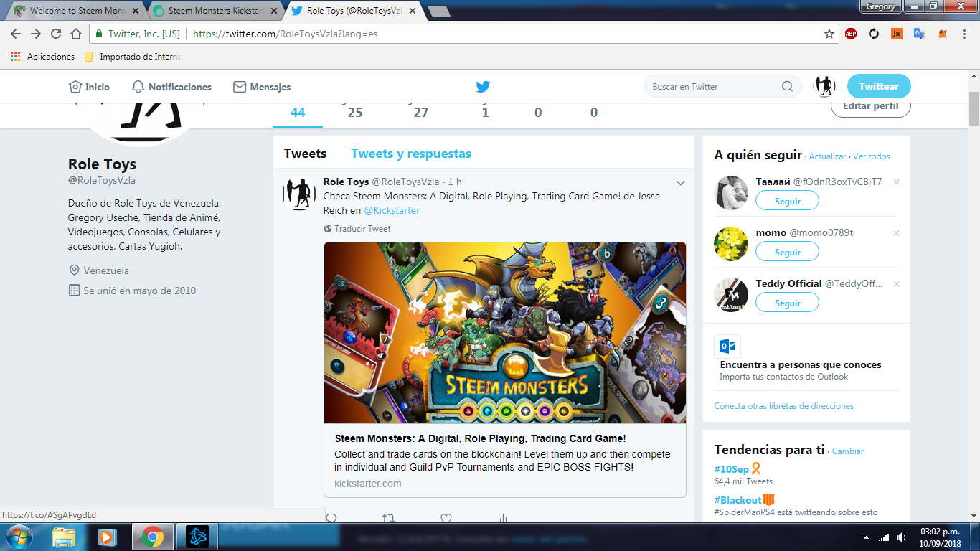The image size is (980, 551).
Task: Click Actualizar in A quién seguir
Action: 827,156
